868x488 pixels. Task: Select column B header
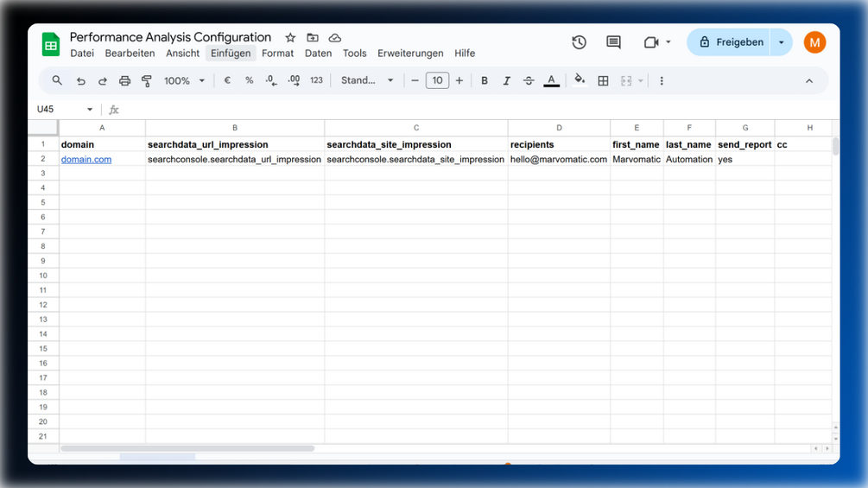click(x=235, y=128)
